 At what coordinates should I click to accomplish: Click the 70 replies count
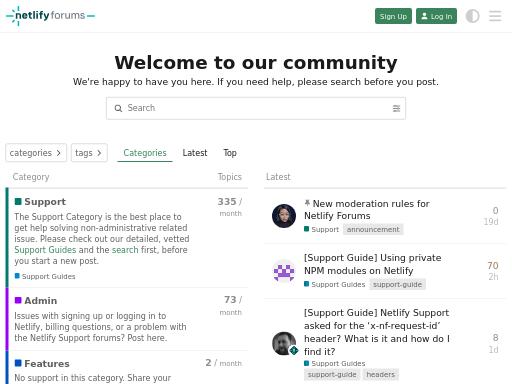(x=493, y=265)
